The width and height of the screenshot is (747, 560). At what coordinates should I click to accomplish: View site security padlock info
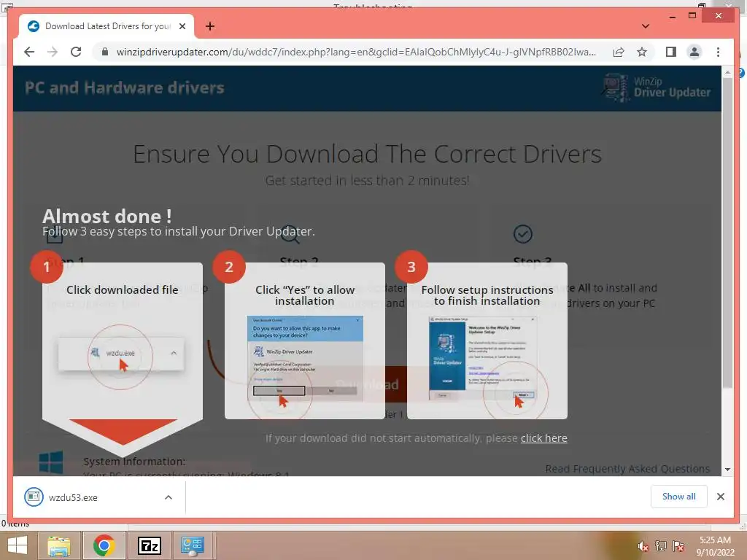pyautogui.click(x=105, y=52)
